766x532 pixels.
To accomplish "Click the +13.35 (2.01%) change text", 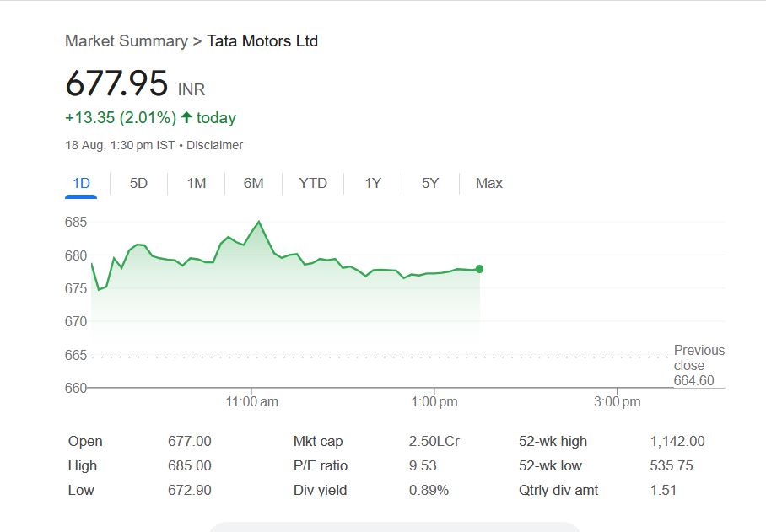I will (x=121, y=117).
